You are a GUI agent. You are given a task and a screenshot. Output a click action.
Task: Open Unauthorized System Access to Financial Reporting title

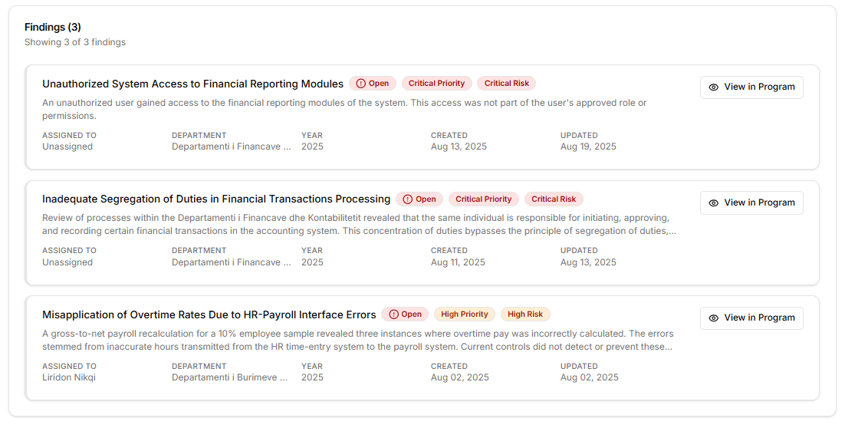tap(192, 84)
